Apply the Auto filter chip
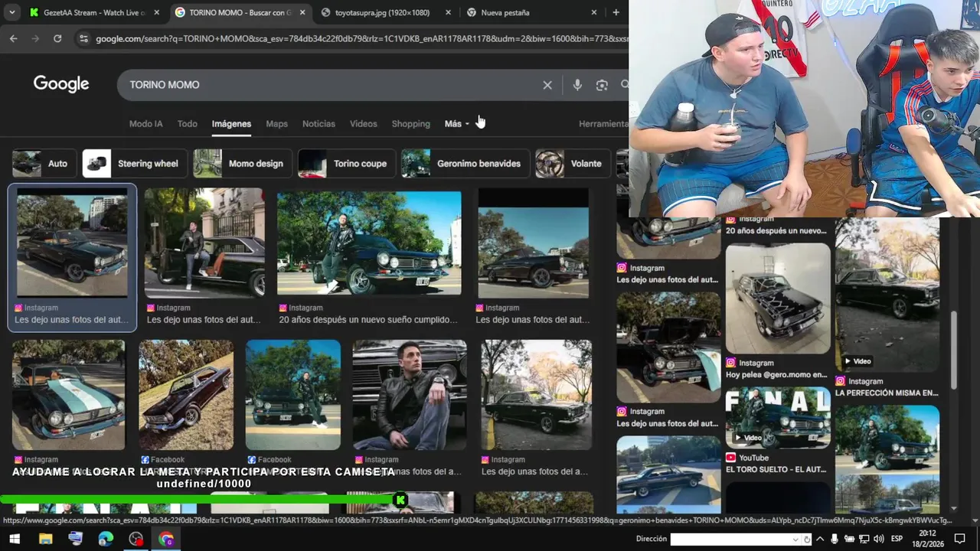The width and height of the screenshot is (980, 551). [x=44, y=163]
